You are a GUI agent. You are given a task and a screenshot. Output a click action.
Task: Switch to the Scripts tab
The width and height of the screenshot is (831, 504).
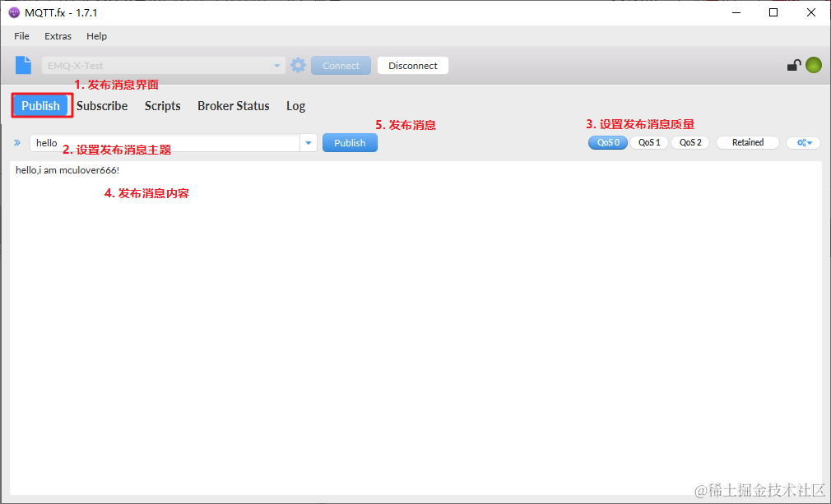(x=163, y=106)
